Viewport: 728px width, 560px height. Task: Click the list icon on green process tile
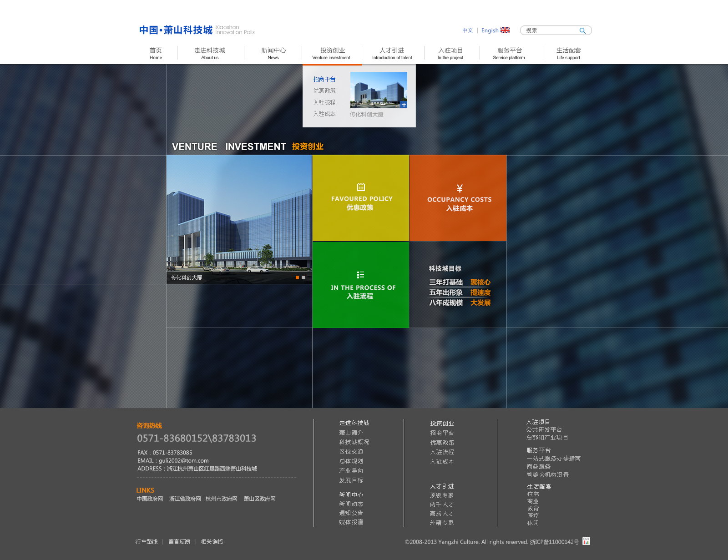(x=360, y=275)
